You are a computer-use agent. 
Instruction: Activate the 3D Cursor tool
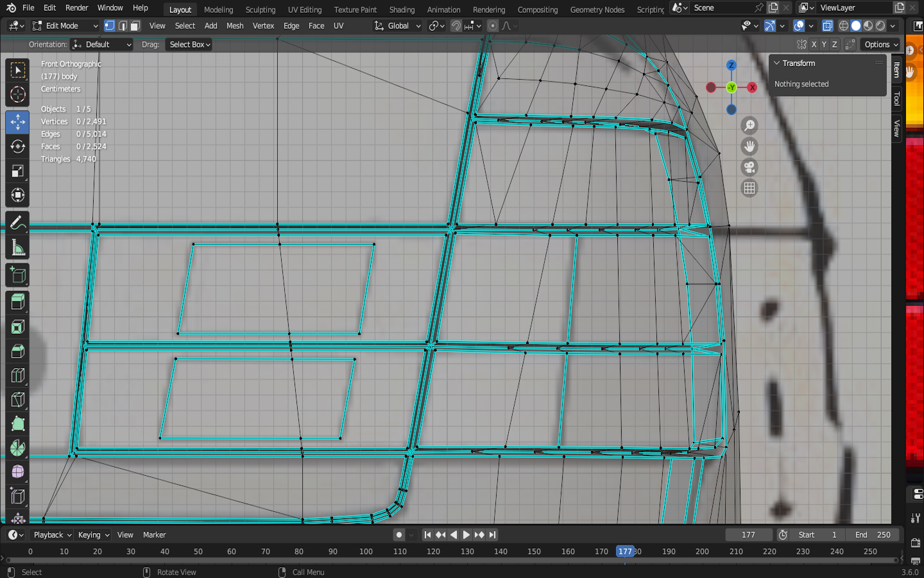17,95
